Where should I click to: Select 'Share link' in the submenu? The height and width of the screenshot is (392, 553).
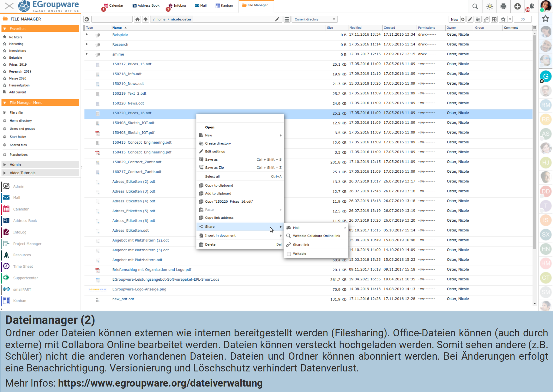click(x=301, y=245)
